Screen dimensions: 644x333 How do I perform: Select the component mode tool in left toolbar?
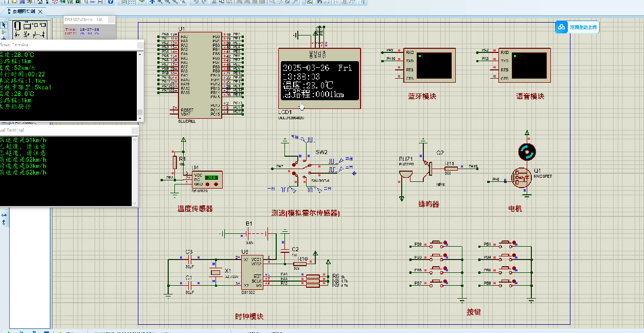[x=4, y=32]
